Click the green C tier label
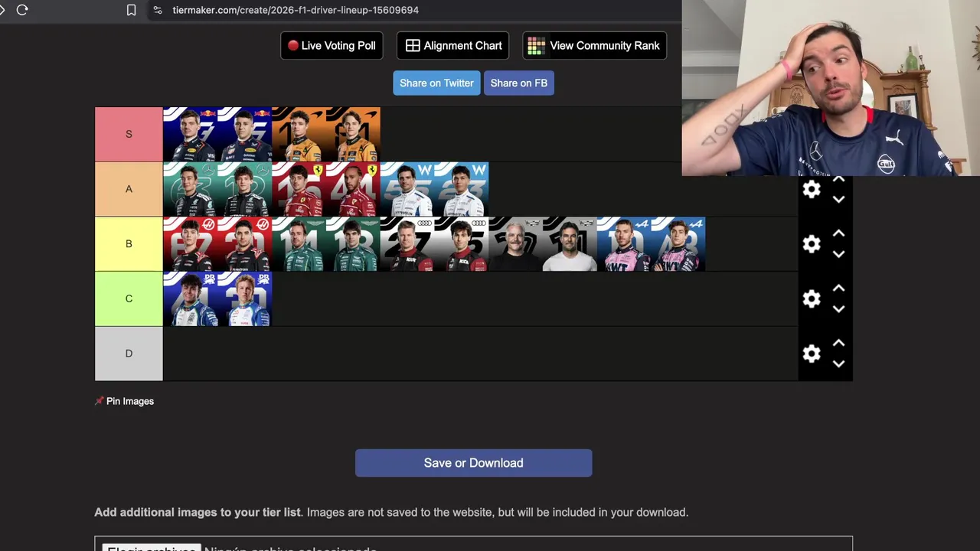Viewport: 980px width, 551px height. pyautogui.click(x=129, y=298)
